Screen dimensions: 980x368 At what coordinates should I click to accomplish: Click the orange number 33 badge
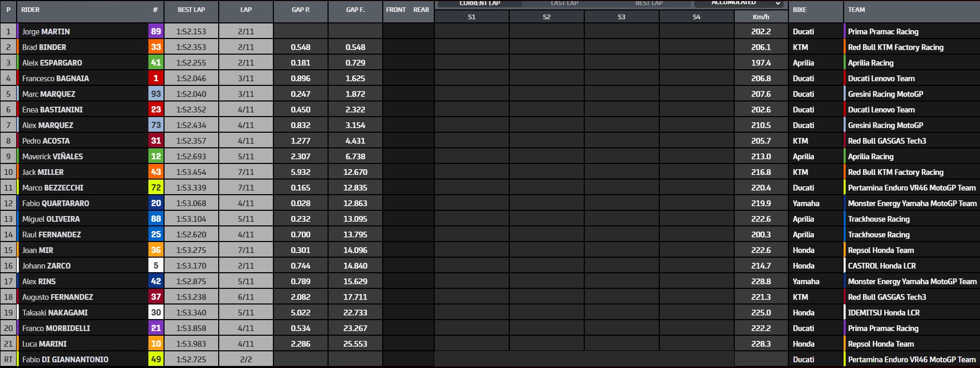coord(156,47)
